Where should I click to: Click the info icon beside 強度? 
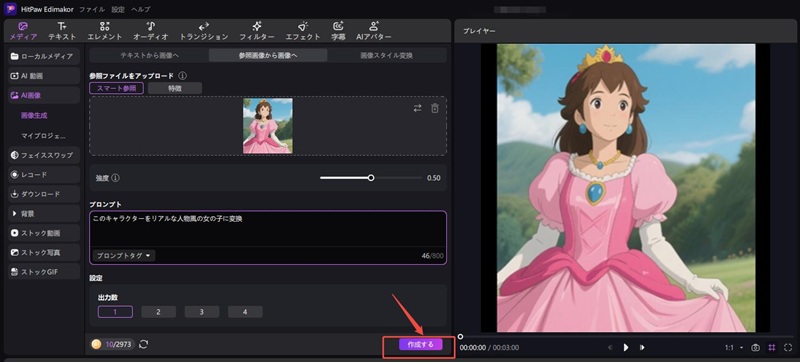click(115, 178)
